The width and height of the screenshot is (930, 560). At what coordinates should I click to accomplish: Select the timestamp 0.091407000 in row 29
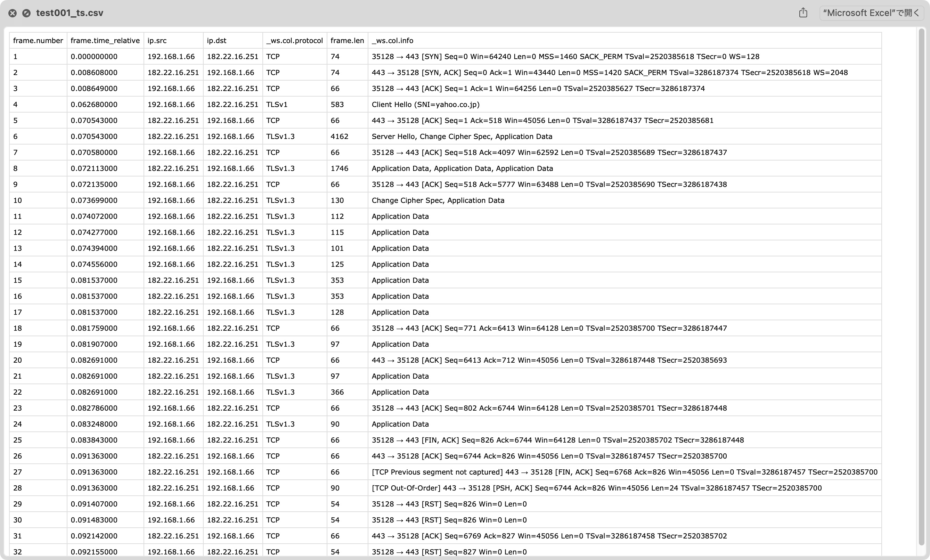(94, 503)
